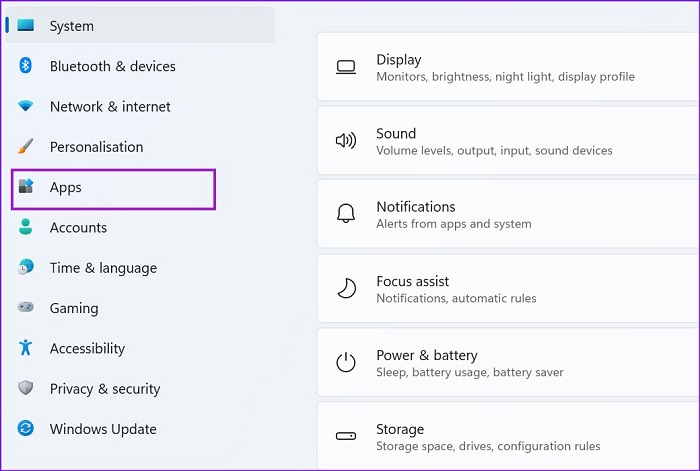Click the Windows Update sync icon
This screenshot has height=471, width=700.
25,428
